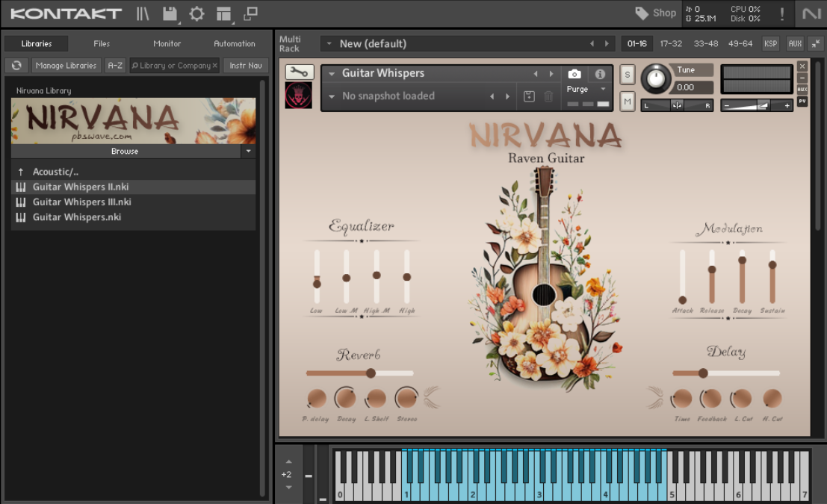Expand the Purge dropdown menu
Image resolution: width=827 pixels, height=504 pixels.
coord(603,89)
